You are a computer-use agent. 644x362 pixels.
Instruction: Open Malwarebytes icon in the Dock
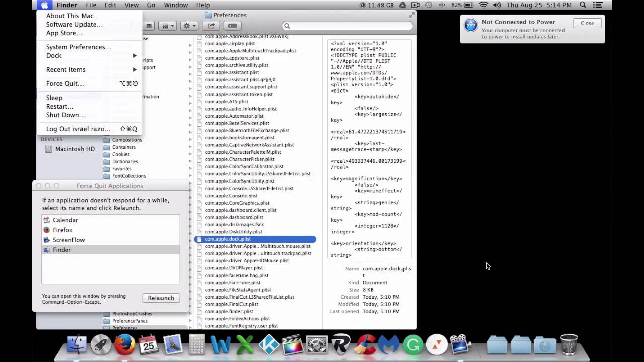click(388, 345)
